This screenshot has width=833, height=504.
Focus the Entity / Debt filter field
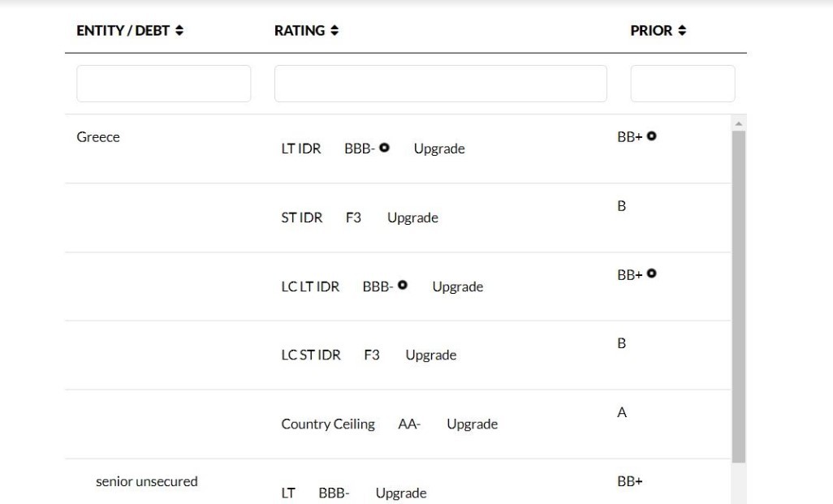[x=163, y=84]
